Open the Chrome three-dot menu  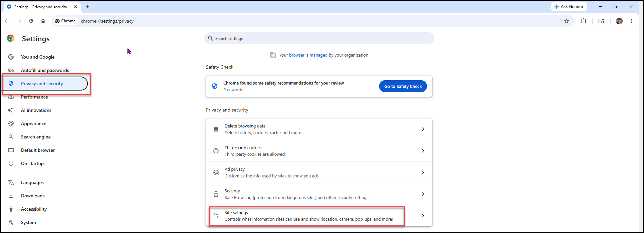coord(631,21)
